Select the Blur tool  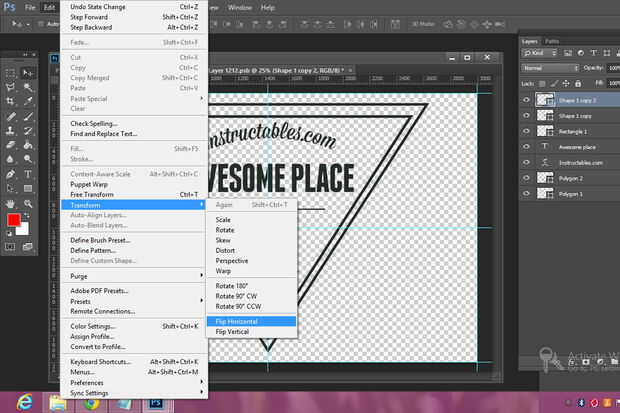[10, 159]
